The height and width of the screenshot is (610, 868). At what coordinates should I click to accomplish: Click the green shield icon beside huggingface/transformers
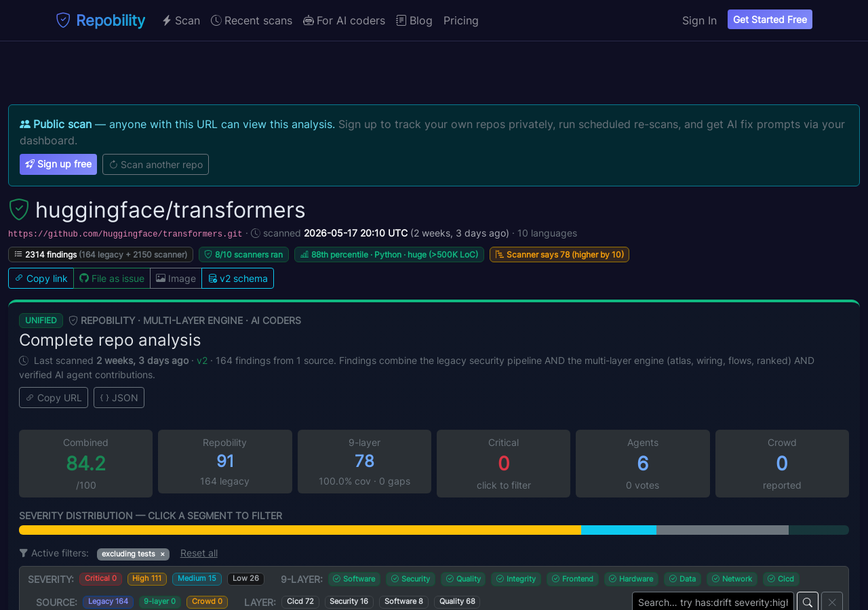19,209
